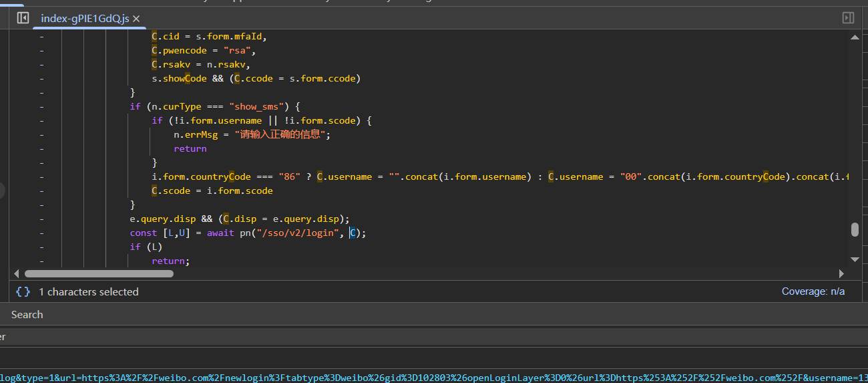This screenshot has height=383, width=868.
Task: Toggle the file navigator sidebar icon
Action: 23,18
